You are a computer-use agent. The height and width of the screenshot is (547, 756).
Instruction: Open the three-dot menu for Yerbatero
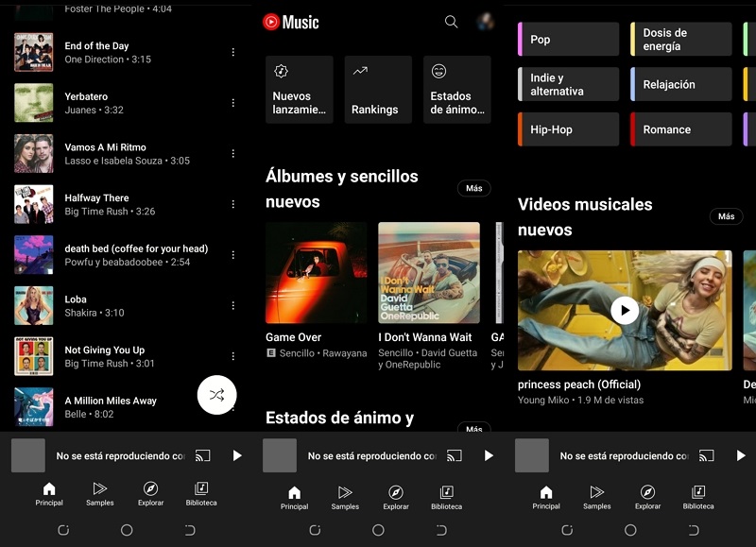click(x=232, y=102)
